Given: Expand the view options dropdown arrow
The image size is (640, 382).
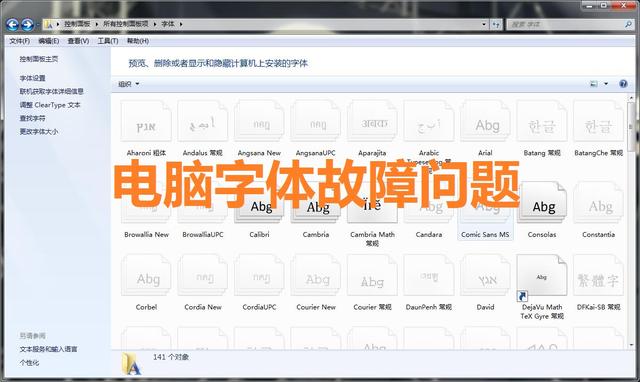Looking at the screenshot, I should 606,84.
